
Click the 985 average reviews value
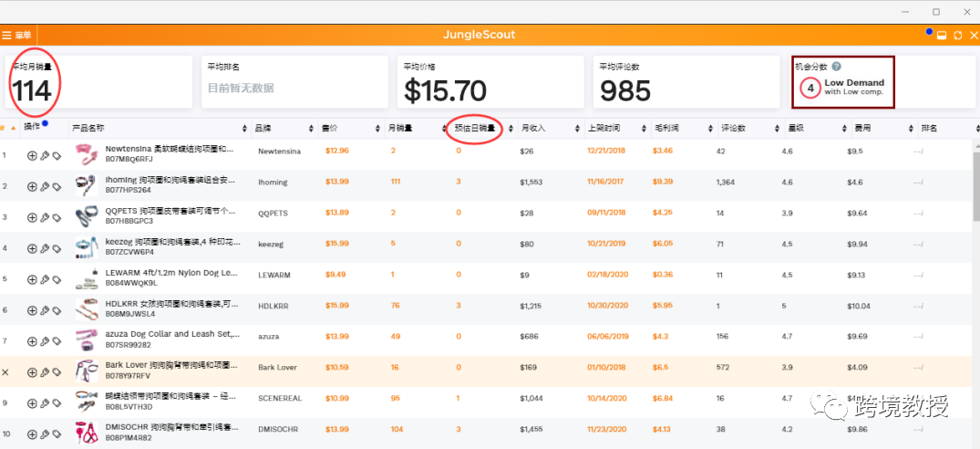625,91
